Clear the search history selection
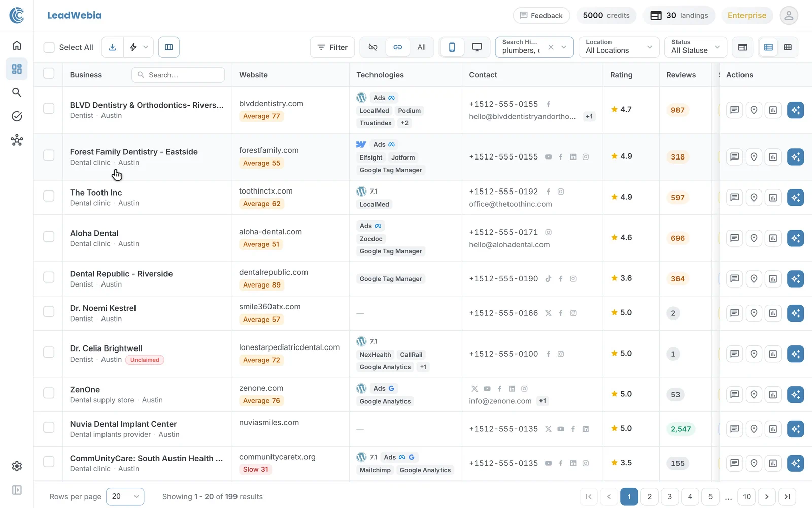The image size is (812, 508). coord(551,47)
